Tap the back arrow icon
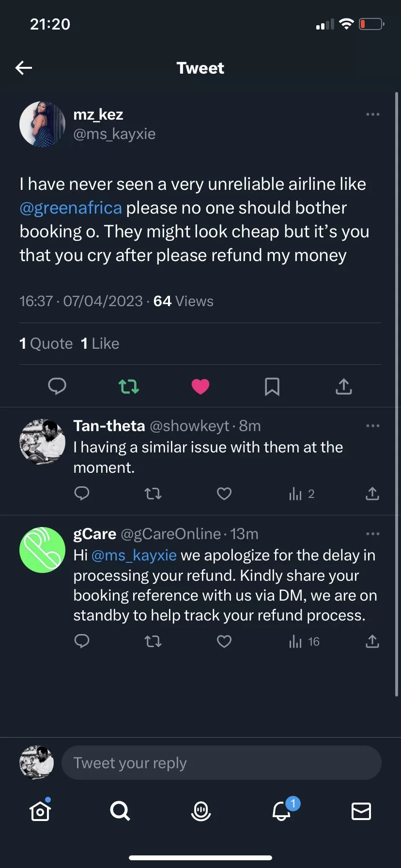Screen dimensions: 401x868 pos(24,68)
